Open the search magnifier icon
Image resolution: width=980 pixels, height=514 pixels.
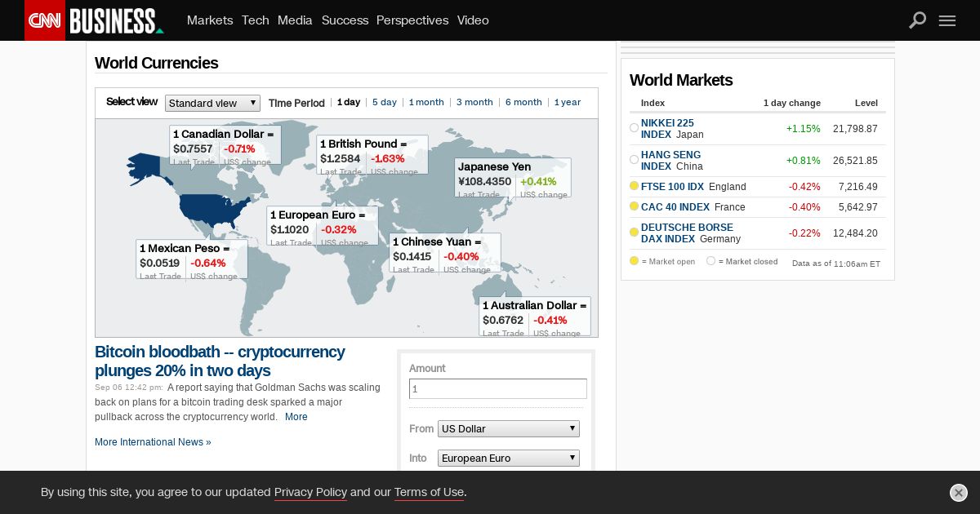[918, 20]
